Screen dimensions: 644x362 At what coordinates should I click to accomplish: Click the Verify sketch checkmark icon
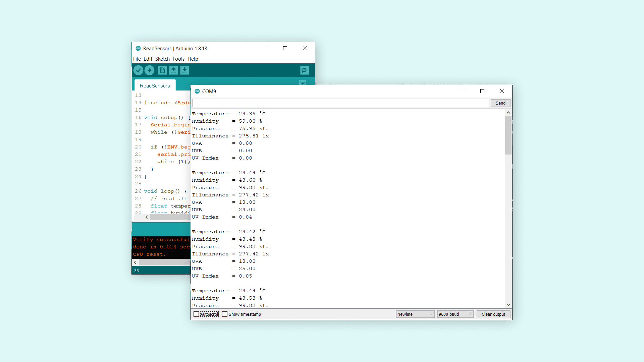point(138,70)
